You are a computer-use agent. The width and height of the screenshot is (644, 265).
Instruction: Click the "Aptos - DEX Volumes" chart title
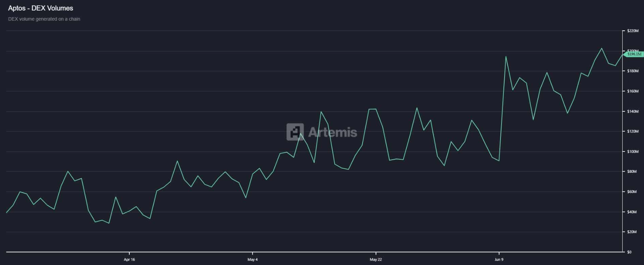coord(40,8)
